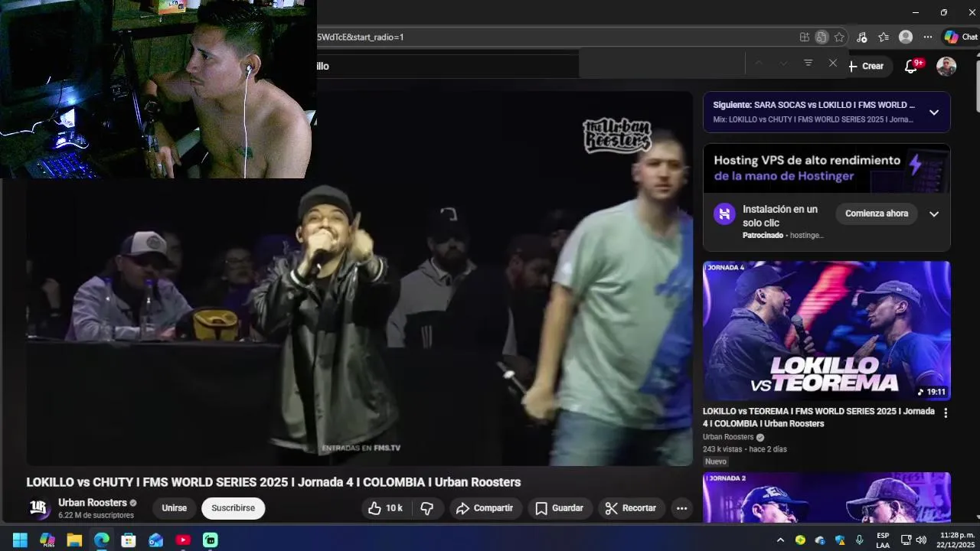Join channel with Unirse button

pyautogui.click(x=174, y=508)
